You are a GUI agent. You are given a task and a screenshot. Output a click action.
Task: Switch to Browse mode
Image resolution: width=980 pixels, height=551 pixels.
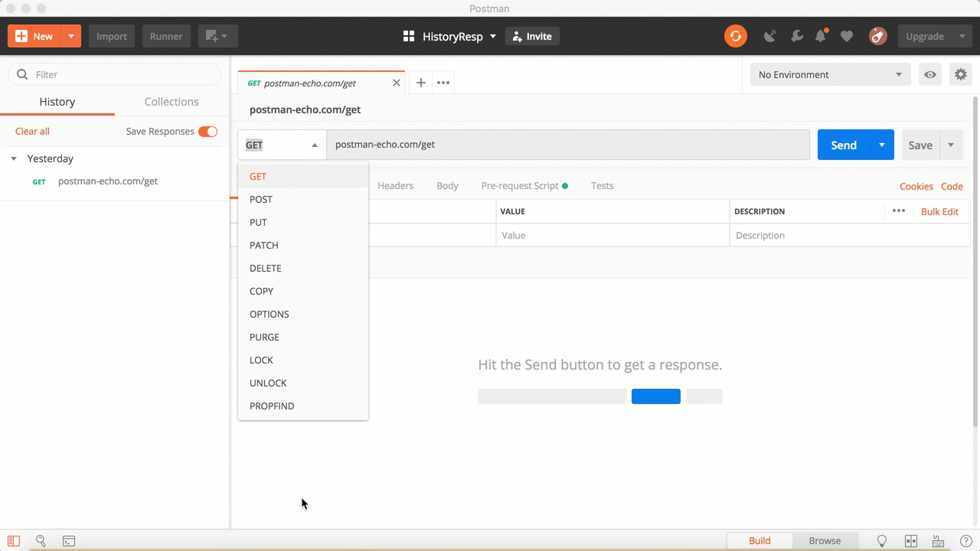click(x=825, y=541)
